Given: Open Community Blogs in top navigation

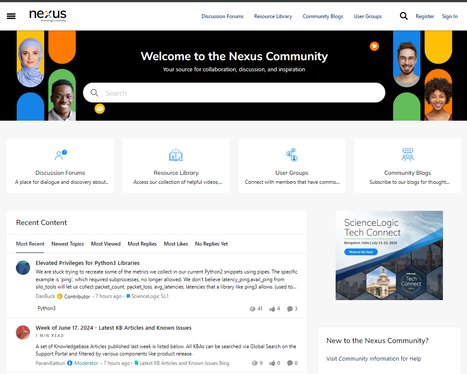Looking at the screenshot, I should [323, 16].
